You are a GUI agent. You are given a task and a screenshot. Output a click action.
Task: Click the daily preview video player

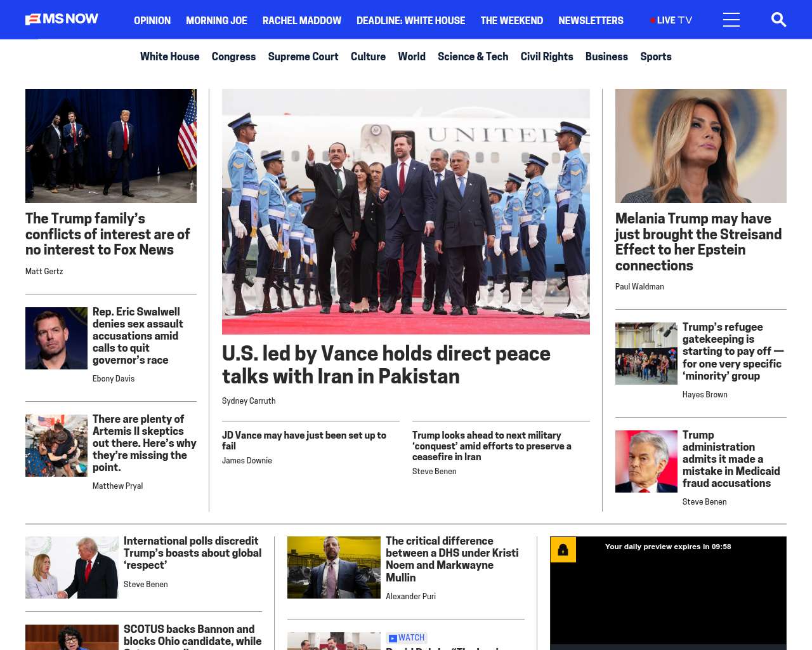click(668, 594)
